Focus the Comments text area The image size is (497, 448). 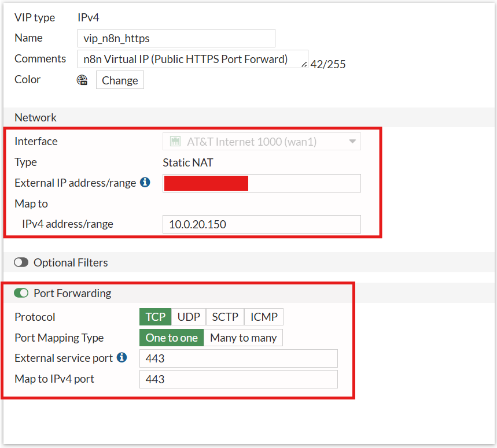tap(190, 59)
